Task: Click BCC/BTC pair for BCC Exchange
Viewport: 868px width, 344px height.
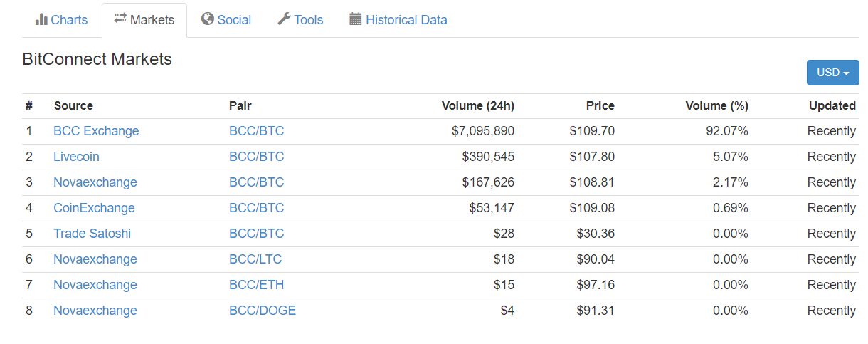Action: tap(256, 131)
